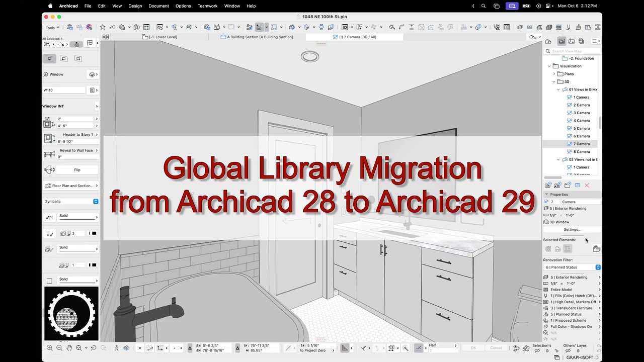
Task: Switch to the -1. Lower Level tab
Action: [x=159, y=37]
